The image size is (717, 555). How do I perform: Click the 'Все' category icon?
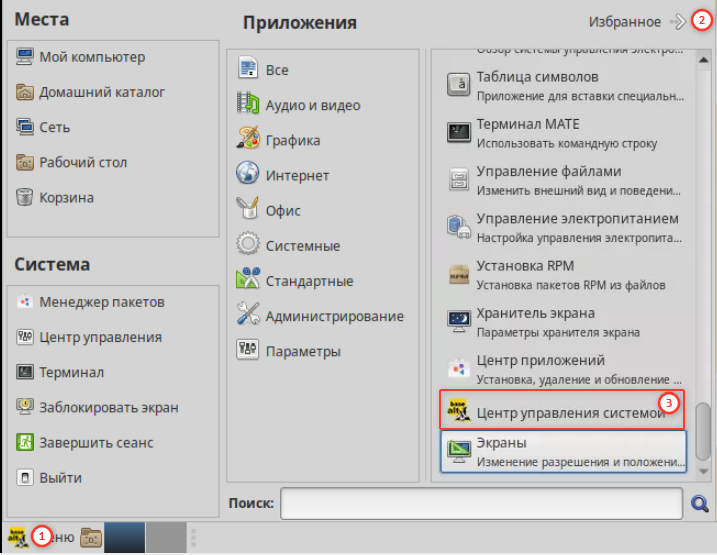point(248,69)
